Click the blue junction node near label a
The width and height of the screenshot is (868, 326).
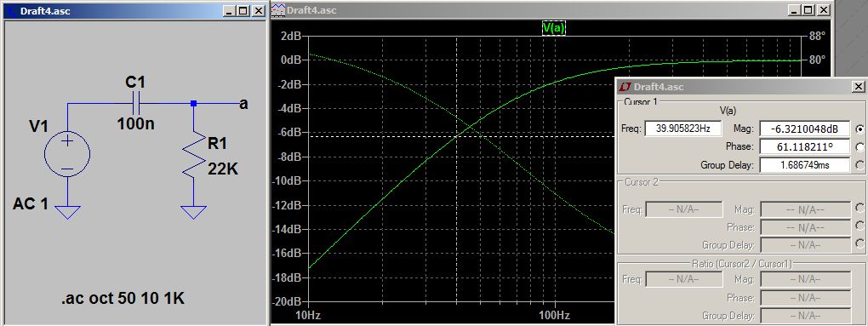click(193, 104)
